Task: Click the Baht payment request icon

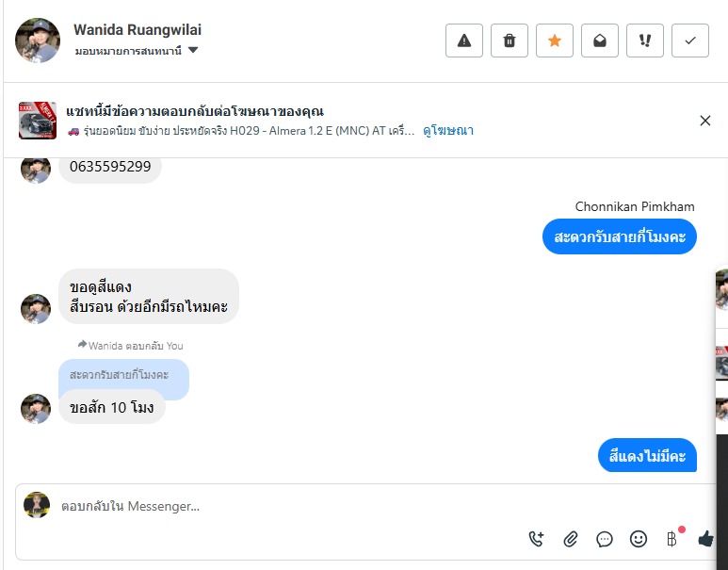Action: pos(671,539)
